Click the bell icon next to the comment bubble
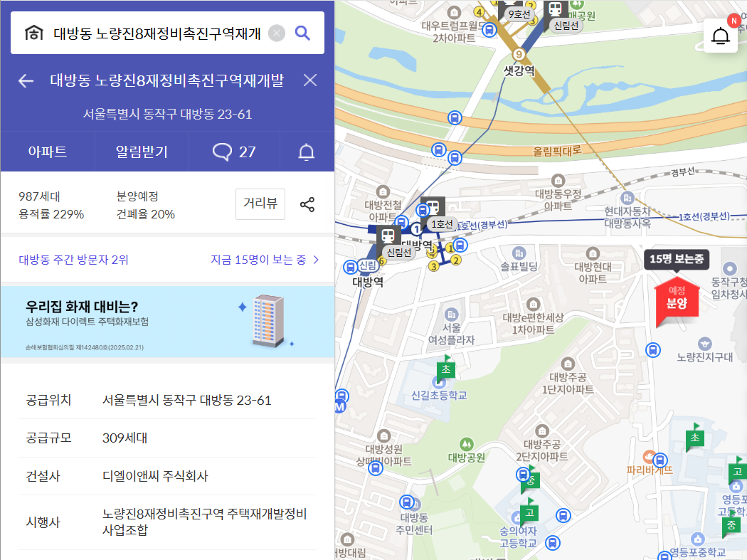This screenshot has height=560, width=747. point(307,152)
